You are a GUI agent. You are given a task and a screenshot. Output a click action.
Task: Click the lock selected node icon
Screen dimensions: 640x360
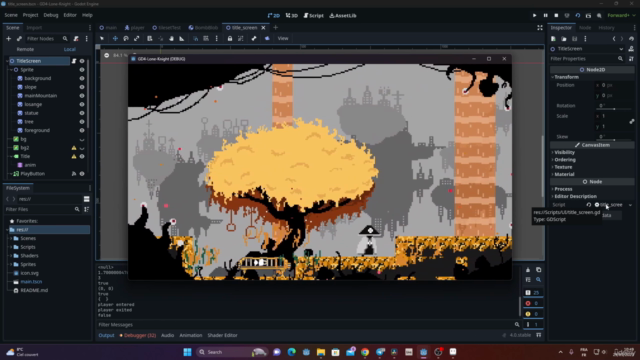(230, 38)
